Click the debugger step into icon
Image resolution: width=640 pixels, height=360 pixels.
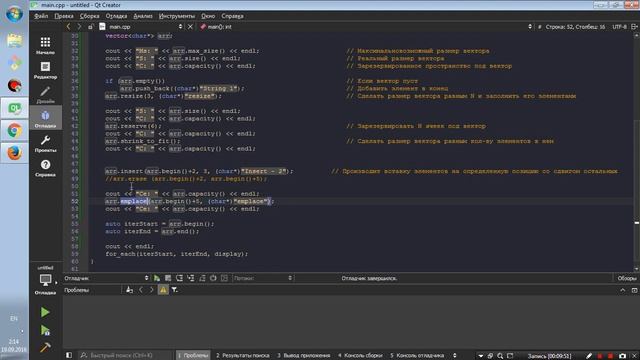coord(191,278)
